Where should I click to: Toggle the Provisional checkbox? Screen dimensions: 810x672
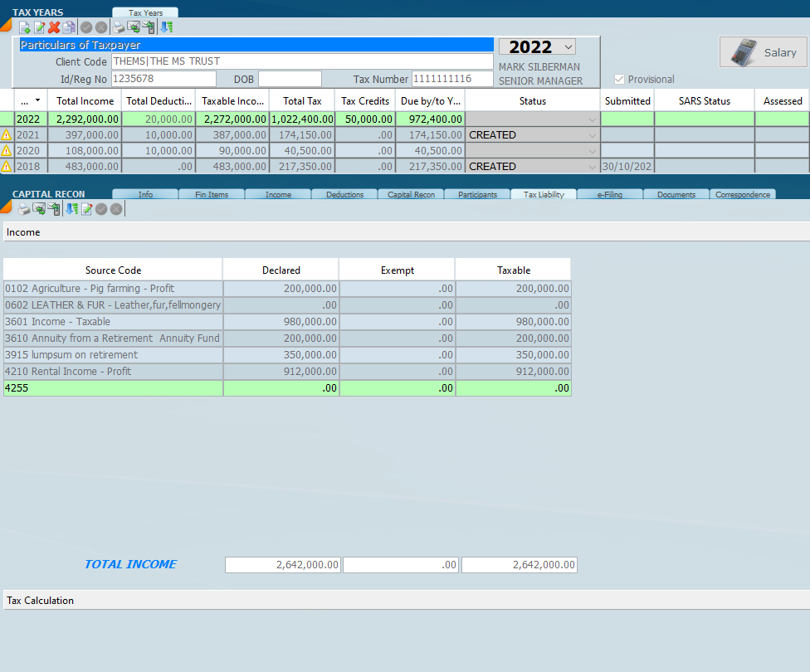pyautogui.click(x=619, y=80)
